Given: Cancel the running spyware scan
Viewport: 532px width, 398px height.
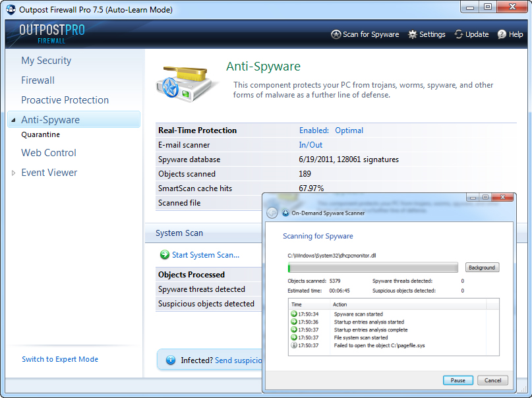Looking at the screenshot, I should pos(492,380).
